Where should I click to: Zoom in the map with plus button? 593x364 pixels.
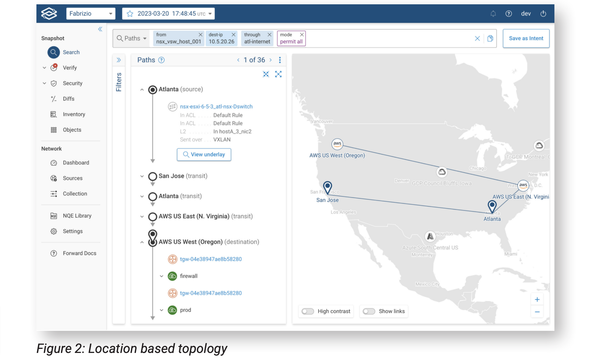click(537, 300)
